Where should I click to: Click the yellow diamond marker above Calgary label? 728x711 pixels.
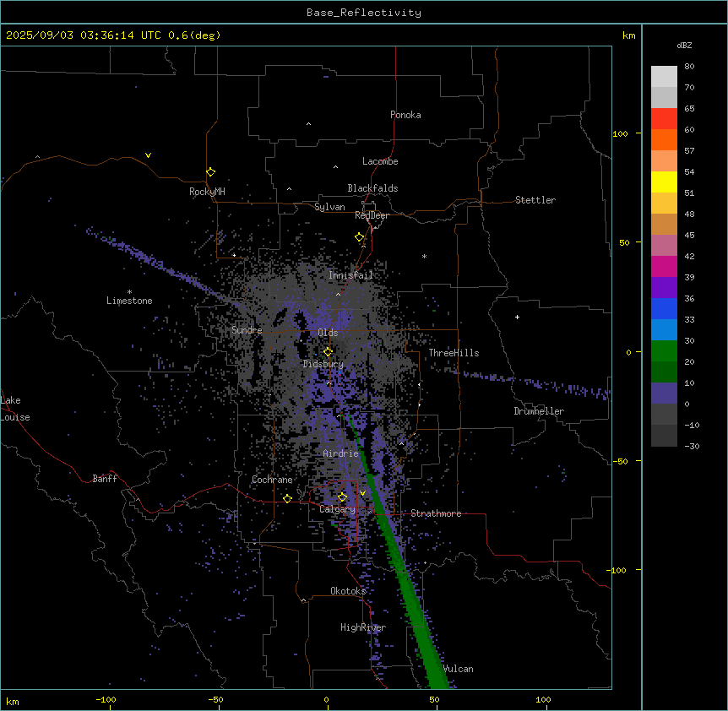tap(342, 497)
